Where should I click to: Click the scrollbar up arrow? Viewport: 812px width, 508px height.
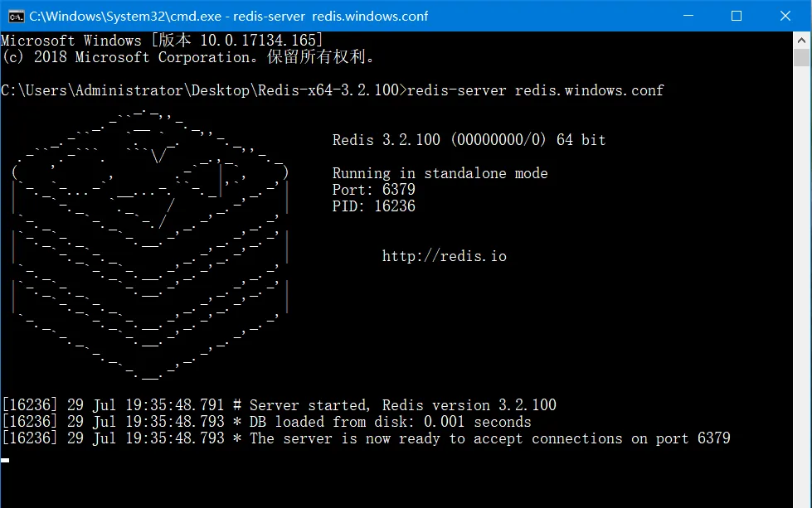[x=801, y=40]
